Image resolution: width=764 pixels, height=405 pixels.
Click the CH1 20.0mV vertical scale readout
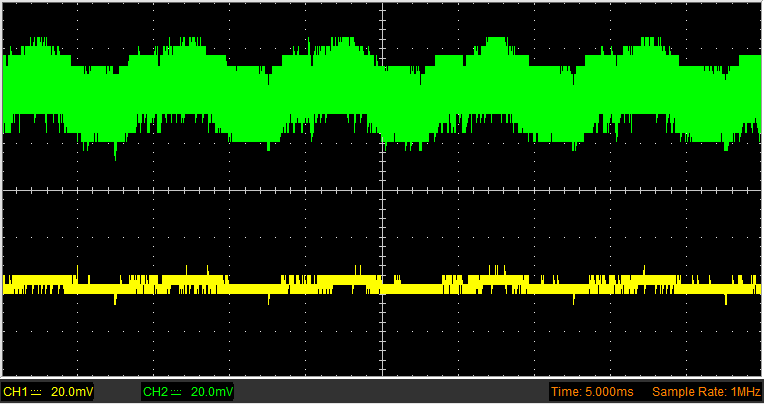[72, 392]
